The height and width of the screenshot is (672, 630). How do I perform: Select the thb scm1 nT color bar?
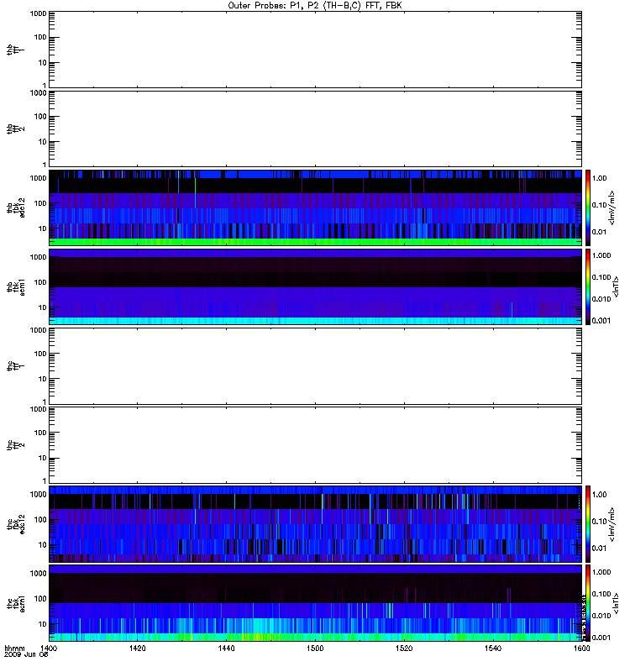(588, 286)
